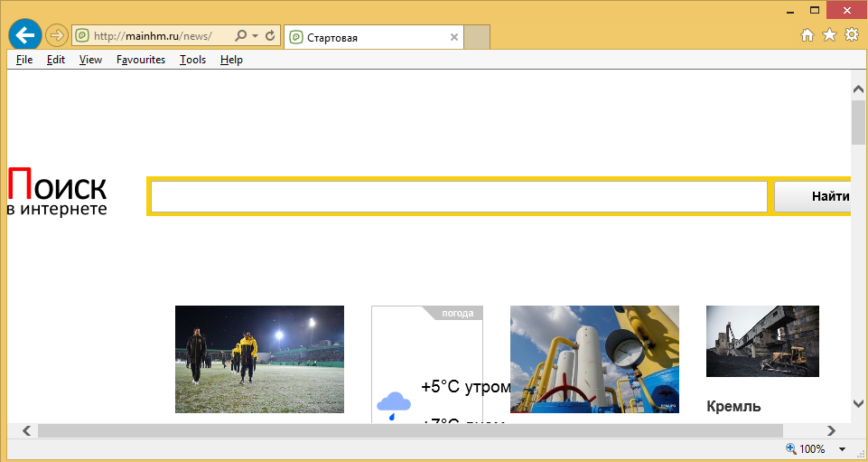This screenshot has height=462, width=868.
Task: Click the horizontal scrollbar right arrow
Action: [x=831, y=430]
